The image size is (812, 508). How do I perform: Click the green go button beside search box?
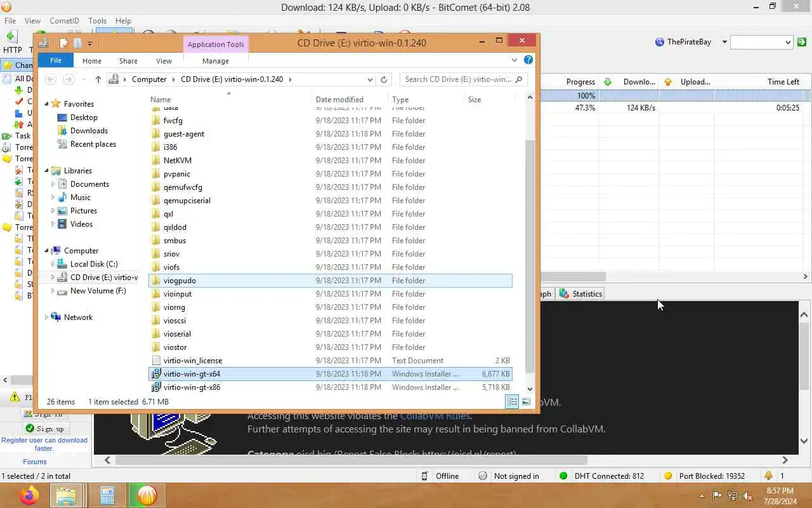(x=802, y=42)
